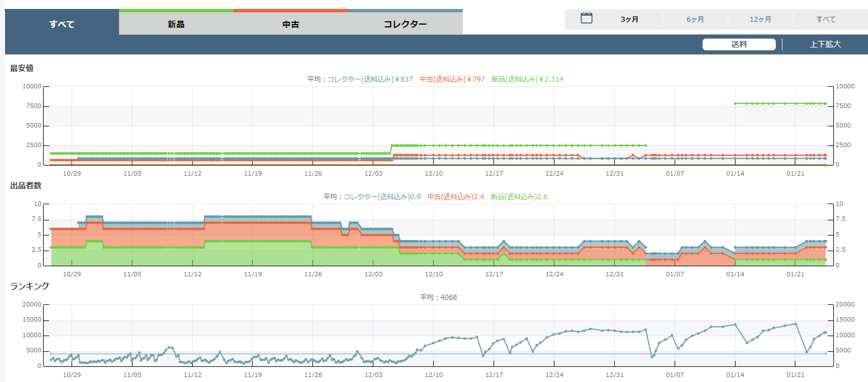This screenshot has height=382, width=868.
Task: Click the ランキング chart heading
Action: tap(30, 286)
